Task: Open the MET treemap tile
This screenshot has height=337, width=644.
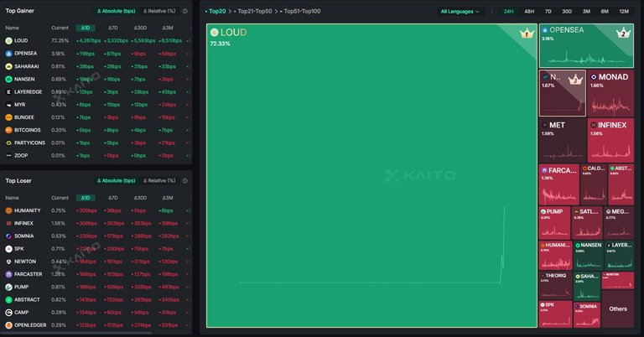Action: [x=563, y=140]
